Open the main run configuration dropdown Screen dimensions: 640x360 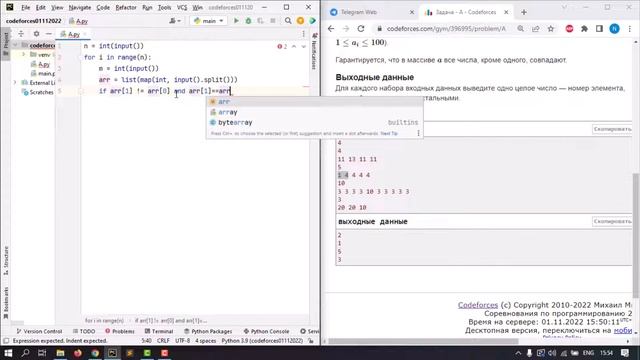click(209, 20)
